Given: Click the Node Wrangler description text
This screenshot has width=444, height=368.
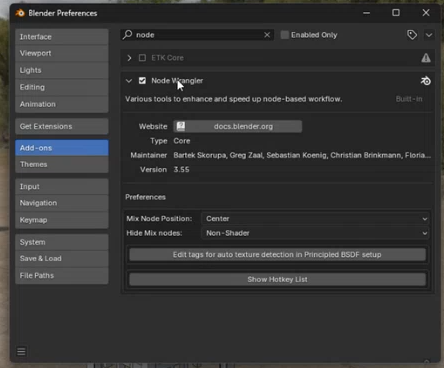Looking at the screenshot, I should [x=234, y=99].
